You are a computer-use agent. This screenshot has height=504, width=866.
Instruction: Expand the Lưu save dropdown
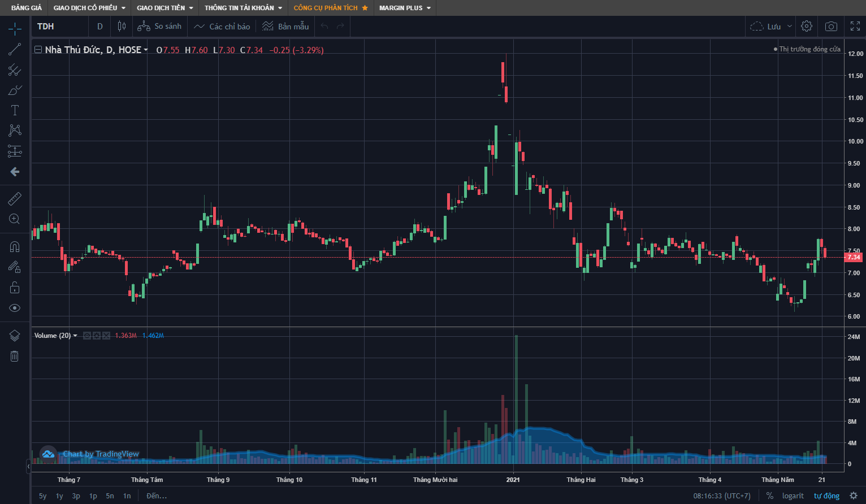pos(790,27)
